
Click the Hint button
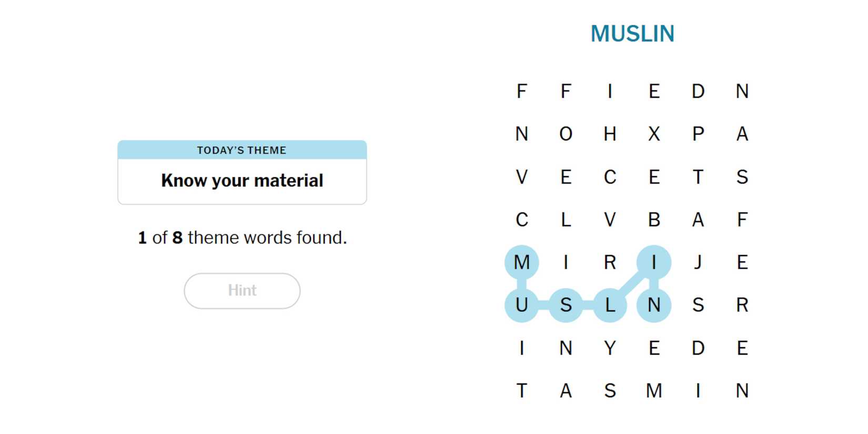tap(242, 290)
